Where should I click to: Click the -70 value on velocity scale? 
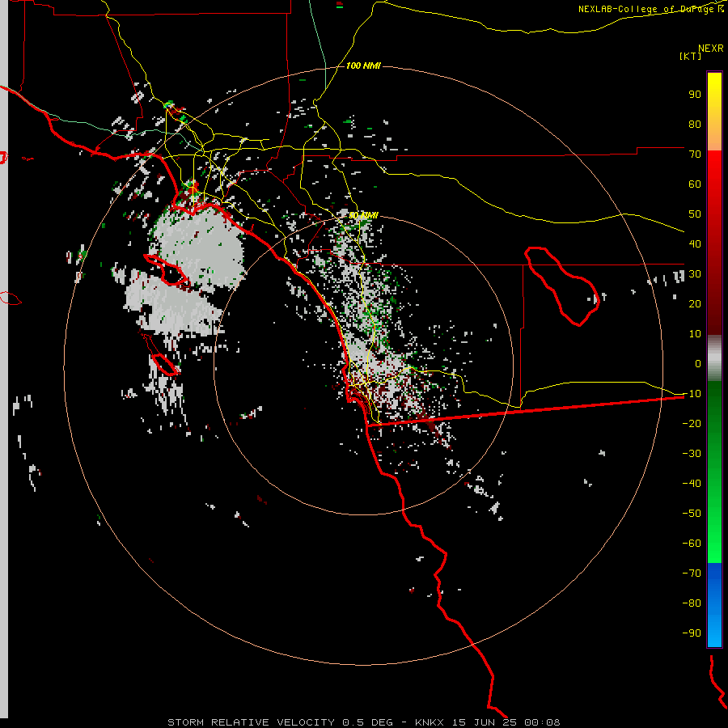(x=692, y=574)
